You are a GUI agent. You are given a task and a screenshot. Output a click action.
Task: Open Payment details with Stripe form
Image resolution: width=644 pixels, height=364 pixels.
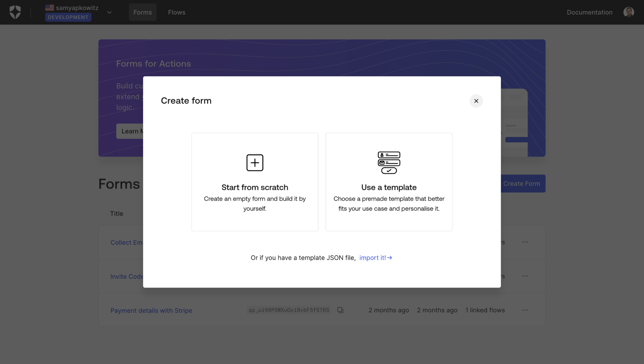click(x=151, y=310)
